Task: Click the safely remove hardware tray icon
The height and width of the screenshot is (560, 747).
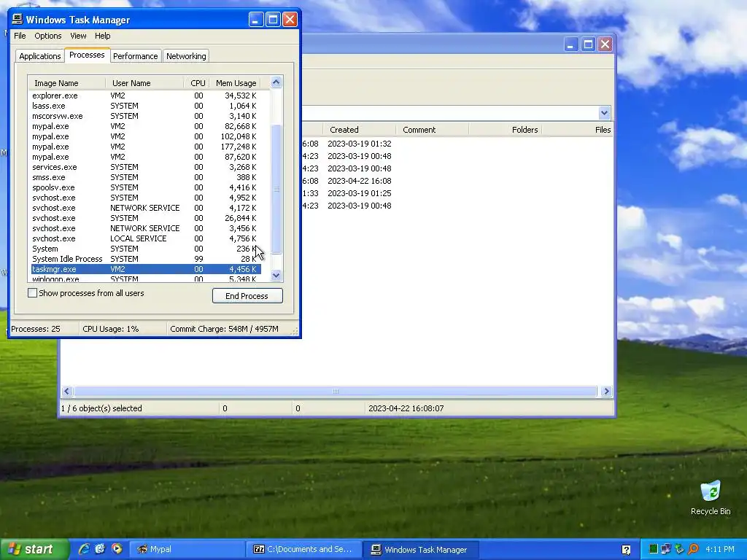Action: pos(679,549)
